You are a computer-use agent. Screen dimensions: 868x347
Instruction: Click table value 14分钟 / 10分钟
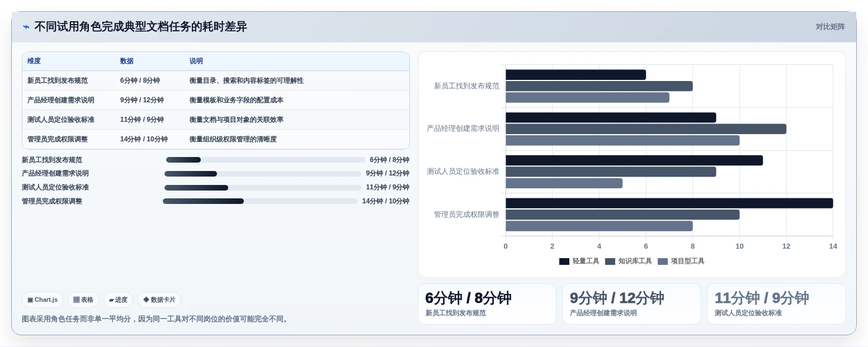(144, 140)
